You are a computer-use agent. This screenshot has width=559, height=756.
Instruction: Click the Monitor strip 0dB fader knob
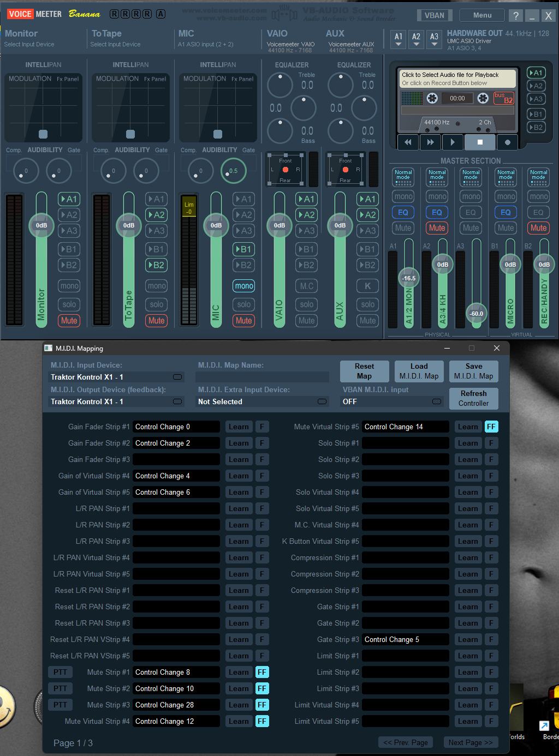(41, 225)
